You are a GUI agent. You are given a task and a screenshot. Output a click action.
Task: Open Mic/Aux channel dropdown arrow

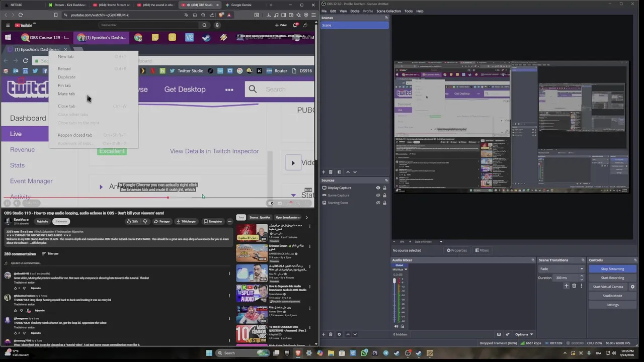[x=406, y=269]
